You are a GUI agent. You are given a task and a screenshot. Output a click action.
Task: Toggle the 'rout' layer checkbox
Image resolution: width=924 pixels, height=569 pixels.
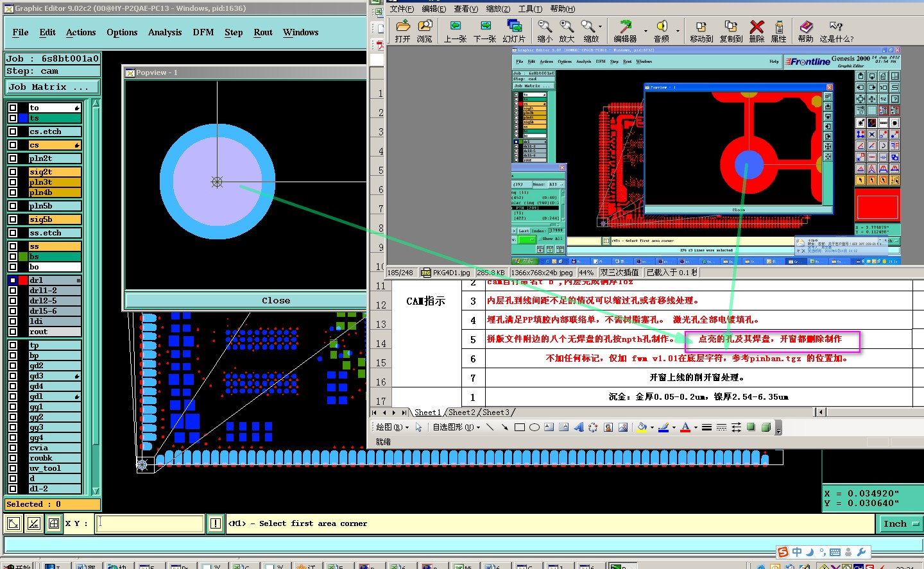(13, 332)
